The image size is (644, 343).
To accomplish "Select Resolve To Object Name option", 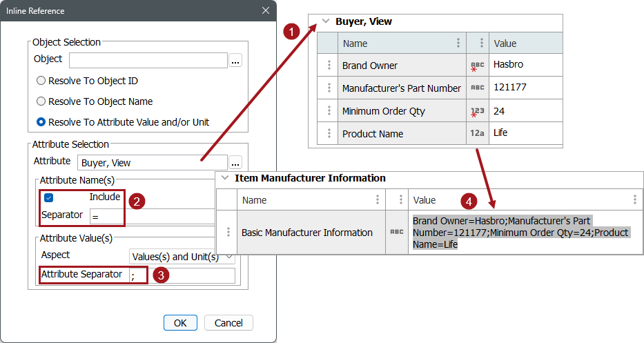I will [x=41, y=101].
